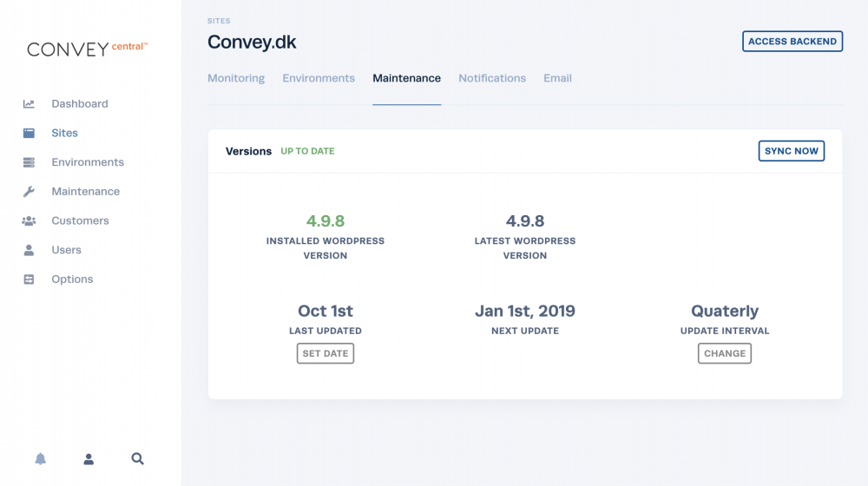Click the Latest WordPress Version label

[525, 248]
